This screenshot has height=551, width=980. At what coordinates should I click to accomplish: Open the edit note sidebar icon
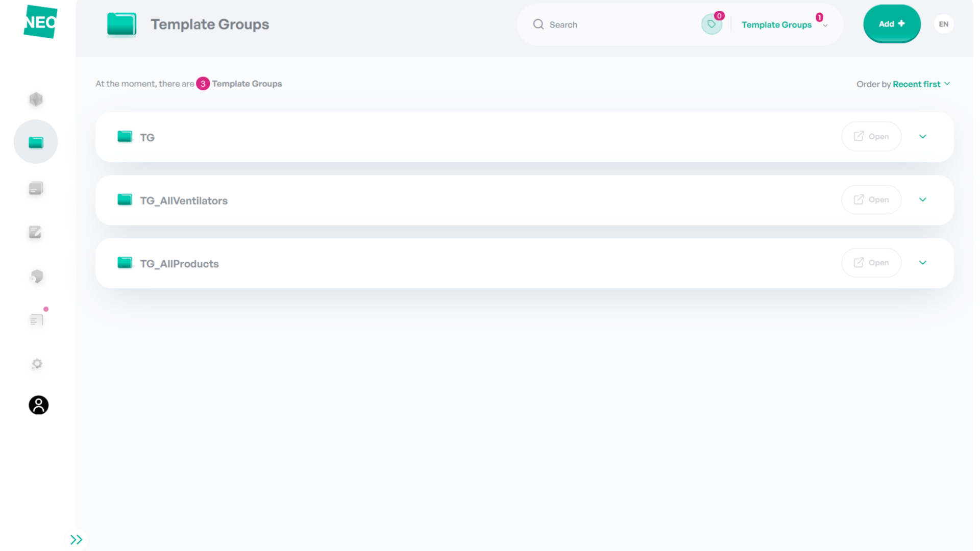tap(35, 233)
